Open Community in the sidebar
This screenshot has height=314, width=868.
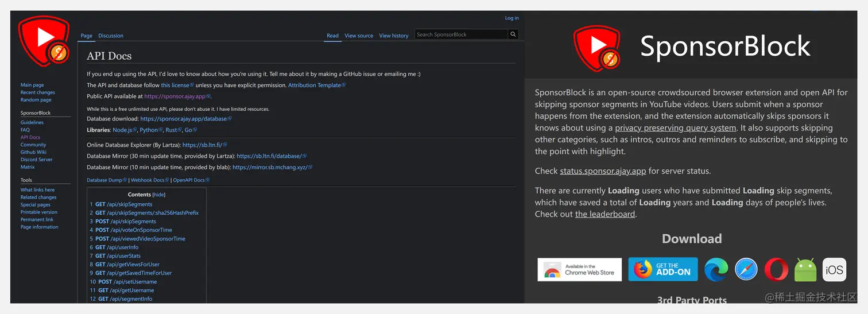[x=33, y=145]
